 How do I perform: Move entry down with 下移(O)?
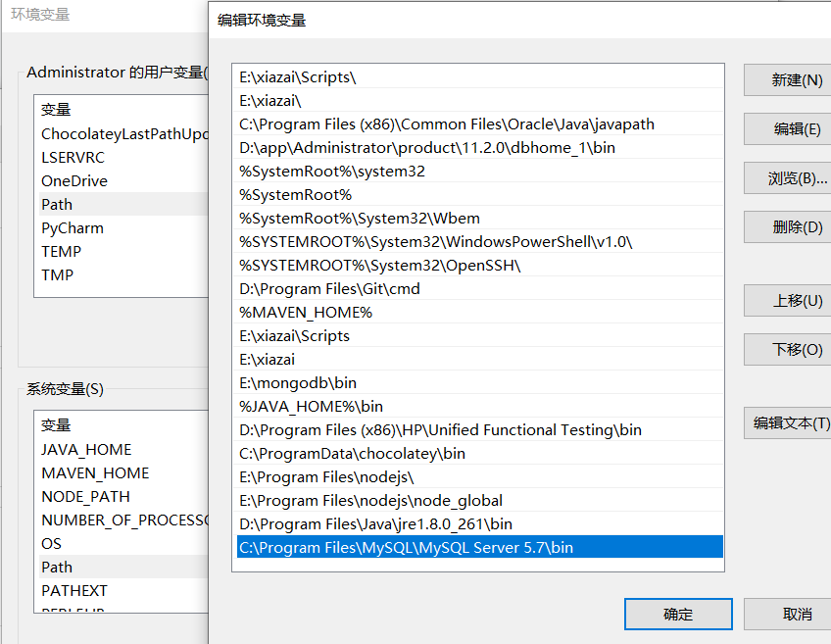pyautogui.click(x=787, y=350)
